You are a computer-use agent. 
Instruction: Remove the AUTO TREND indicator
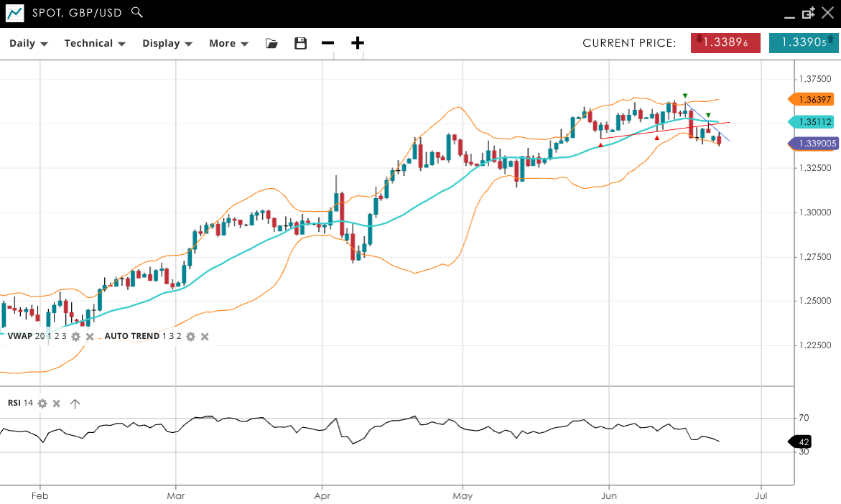tap(205, 336)
